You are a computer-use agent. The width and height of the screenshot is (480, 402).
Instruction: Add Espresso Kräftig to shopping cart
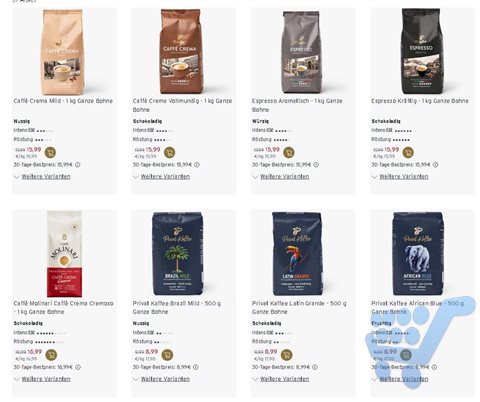[408, 152]
